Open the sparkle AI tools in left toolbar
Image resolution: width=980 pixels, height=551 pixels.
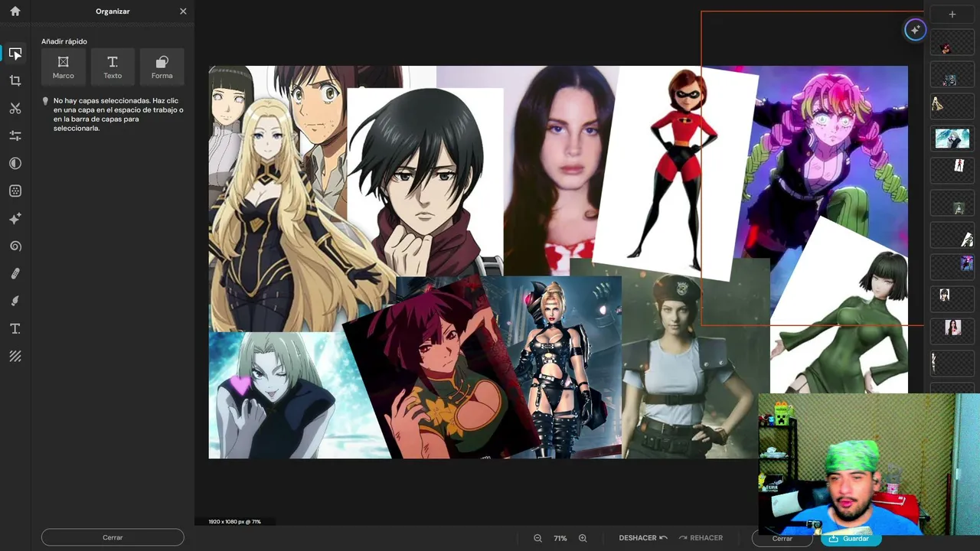pos(15,219)
